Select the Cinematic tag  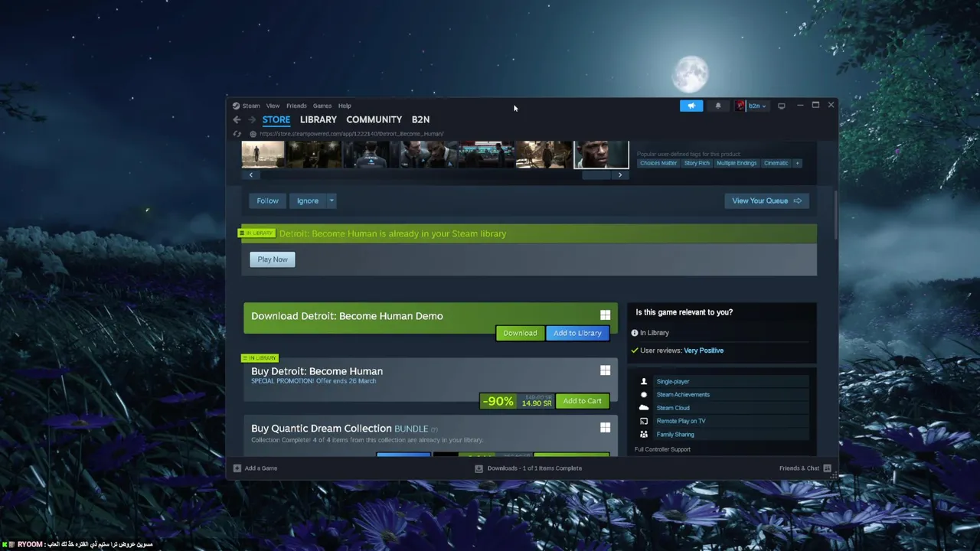click(776, 163)
